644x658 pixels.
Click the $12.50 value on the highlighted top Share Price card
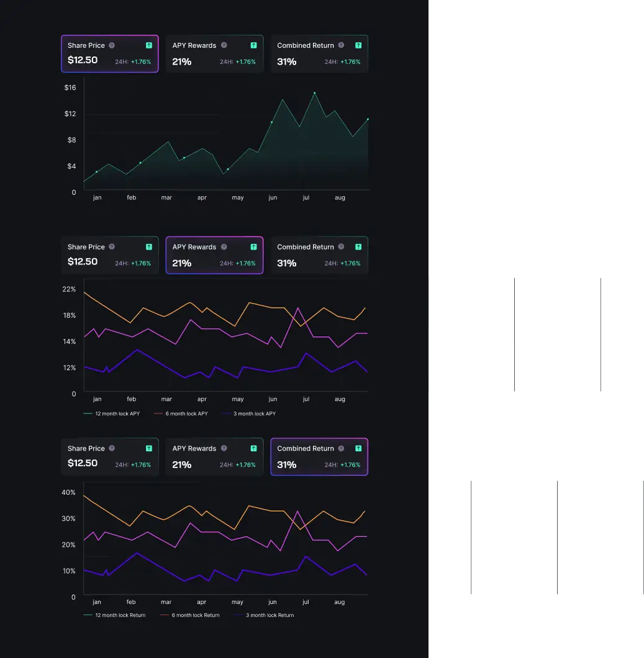(x=83, y=60)
